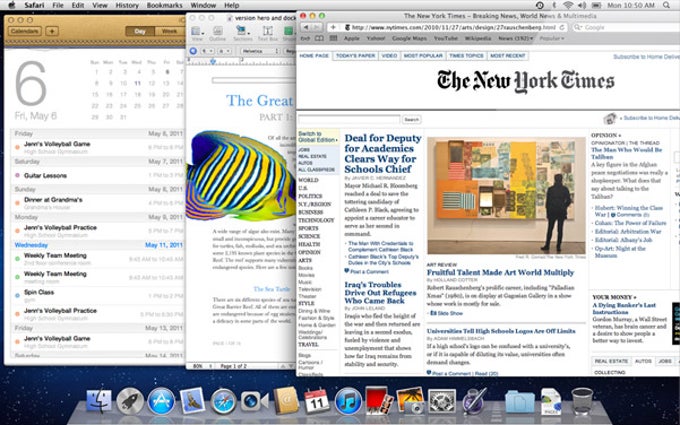Click Text Box tool in Pages toolbar
This screenshot has width=680, height=425.
[268, 33]
